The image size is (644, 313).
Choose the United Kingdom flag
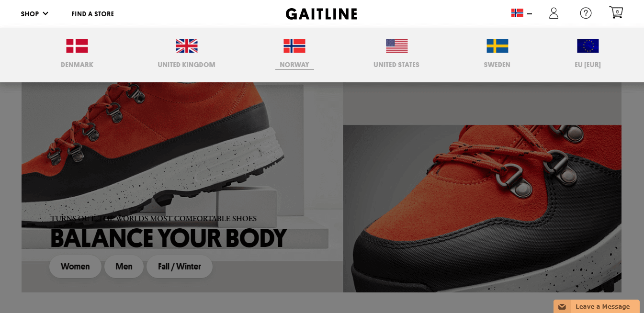187,46
